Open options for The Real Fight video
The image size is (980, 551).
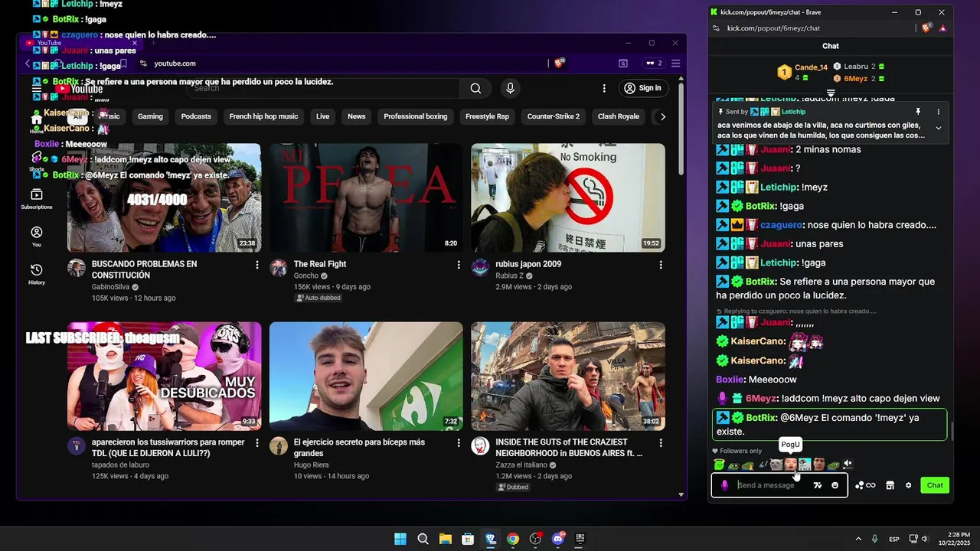click(459, 265)
